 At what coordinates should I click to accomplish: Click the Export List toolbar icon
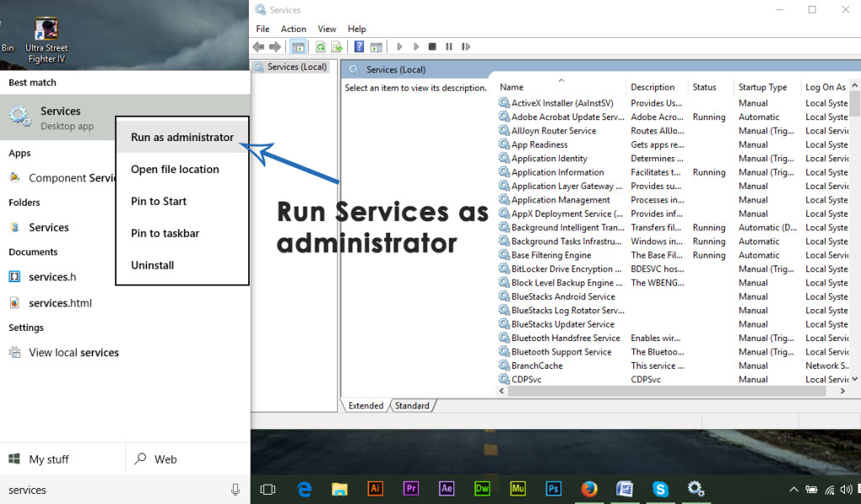pyautogui.click(x=336, y=47)
